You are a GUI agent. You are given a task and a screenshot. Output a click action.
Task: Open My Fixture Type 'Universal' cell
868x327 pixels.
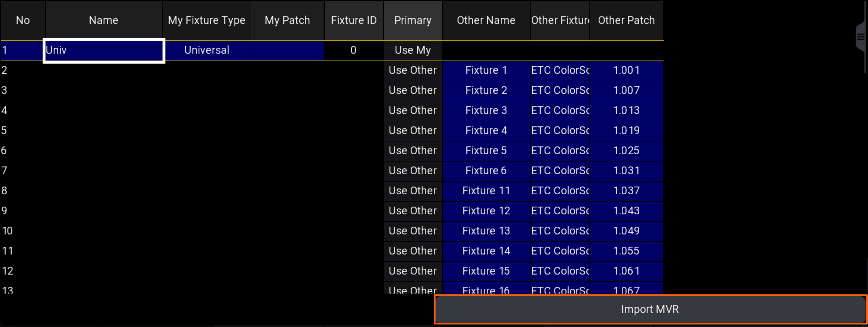coord(207,50)
